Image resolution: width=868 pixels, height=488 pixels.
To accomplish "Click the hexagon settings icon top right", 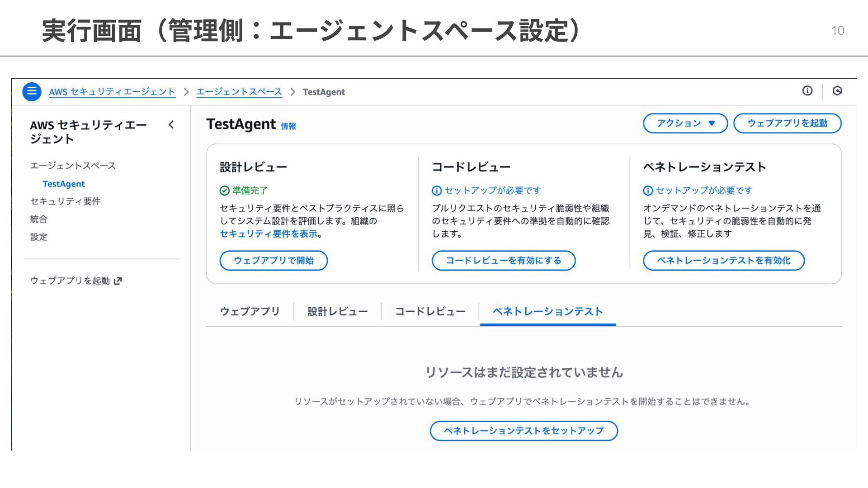I will [x=837, y=91].
